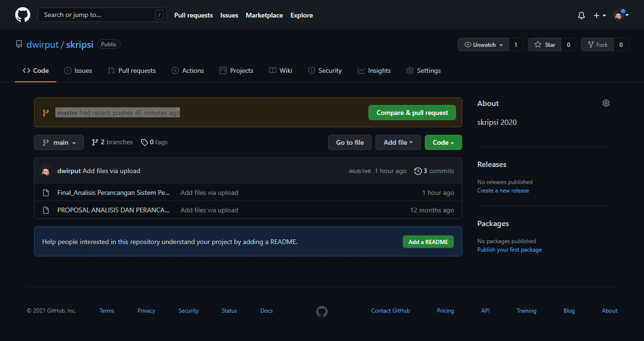
Task: Open the Settings tab
Action: coord(423,70)
